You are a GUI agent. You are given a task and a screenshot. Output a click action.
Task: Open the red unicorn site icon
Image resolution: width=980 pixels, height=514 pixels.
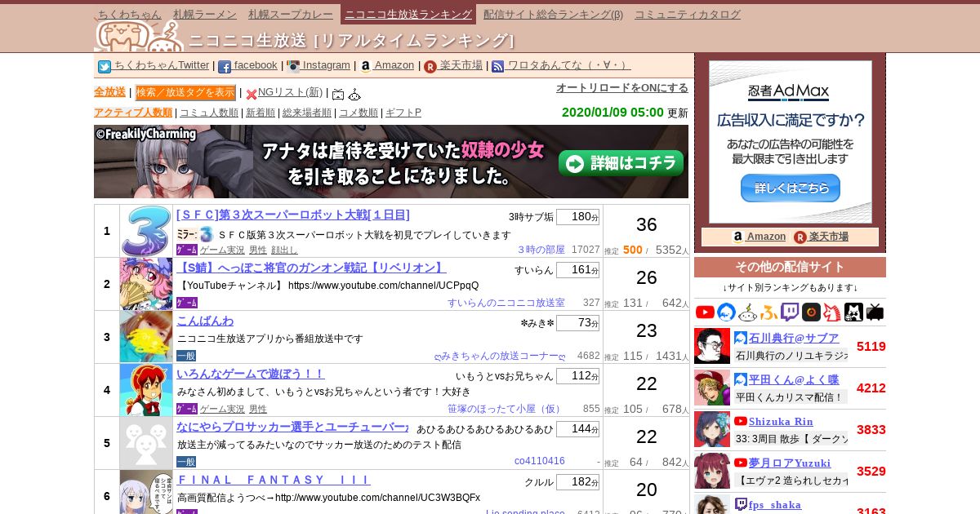(x=832, y=312)
